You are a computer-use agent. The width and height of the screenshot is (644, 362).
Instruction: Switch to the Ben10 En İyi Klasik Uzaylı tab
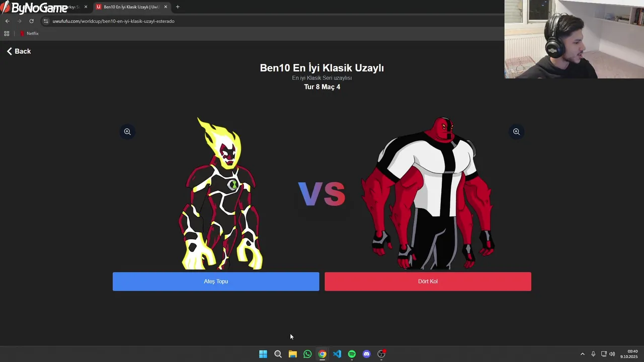tap(131, 7)
